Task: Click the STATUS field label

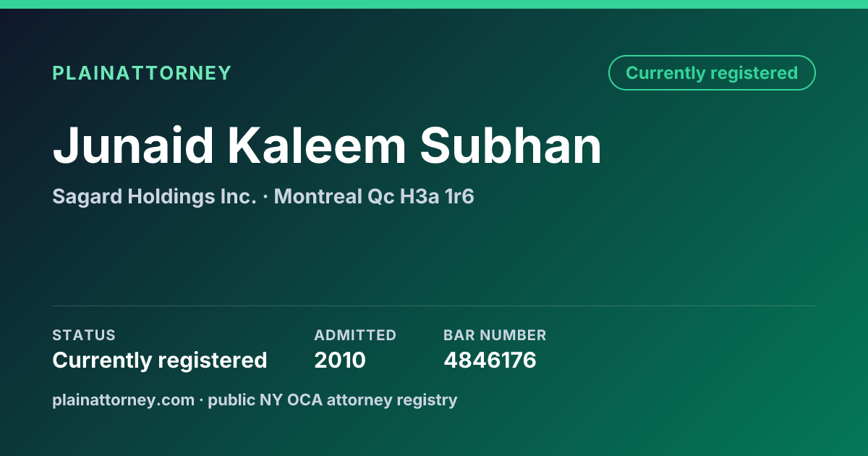Action: click(84, 335)
